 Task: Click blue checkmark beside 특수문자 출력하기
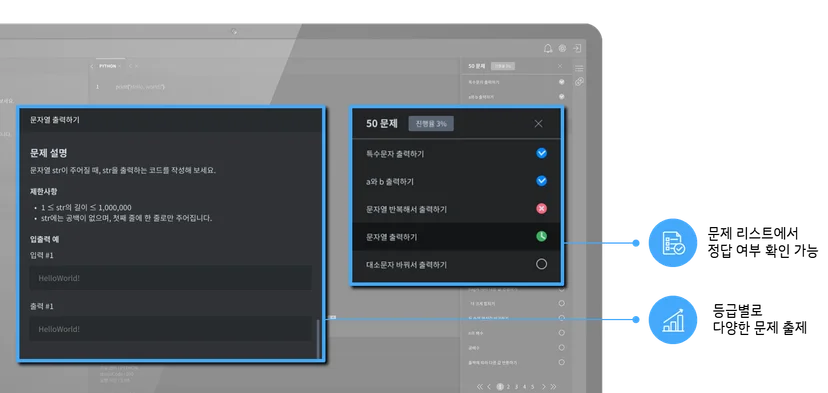541,153
